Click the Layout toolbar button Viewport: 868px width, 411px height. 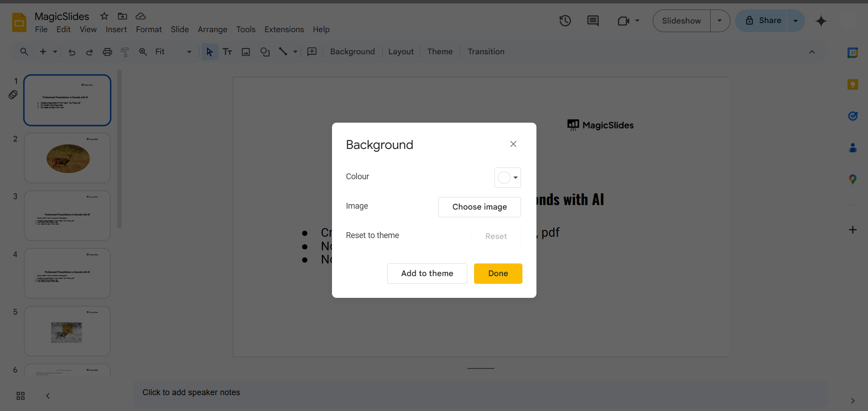[401, 52]
